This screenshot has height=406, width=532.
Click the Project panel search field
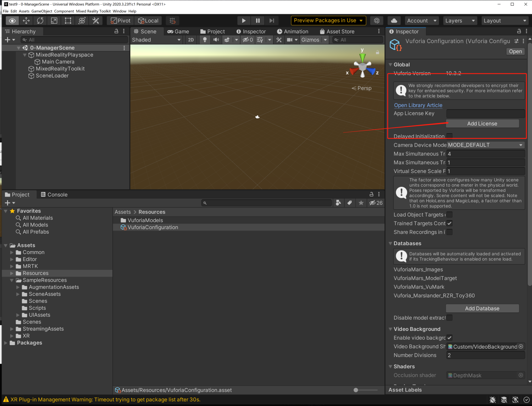point(267,203)
